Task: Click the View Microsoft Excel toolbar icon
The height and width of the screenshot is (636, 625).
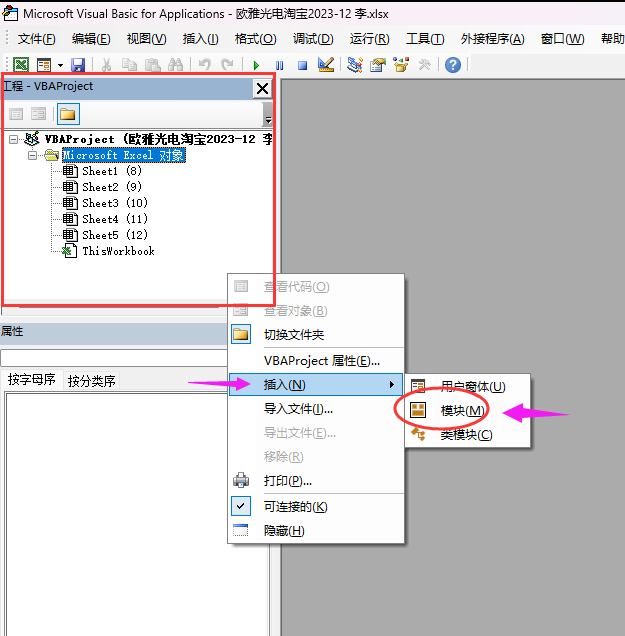Action: 21,64
